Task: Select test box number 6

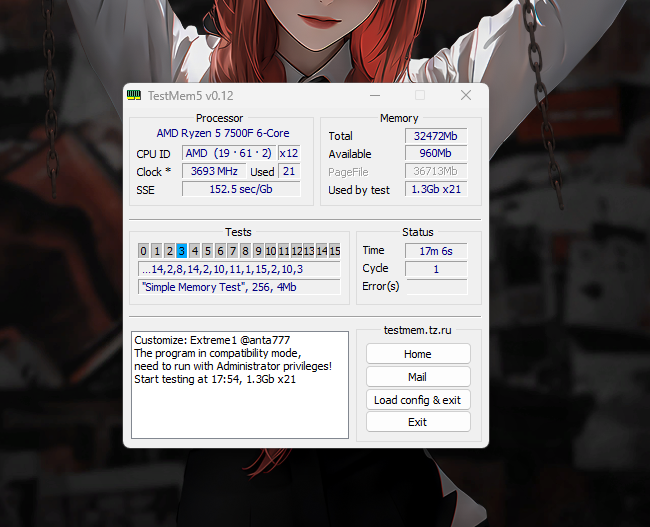Action: tap(220, 251)
